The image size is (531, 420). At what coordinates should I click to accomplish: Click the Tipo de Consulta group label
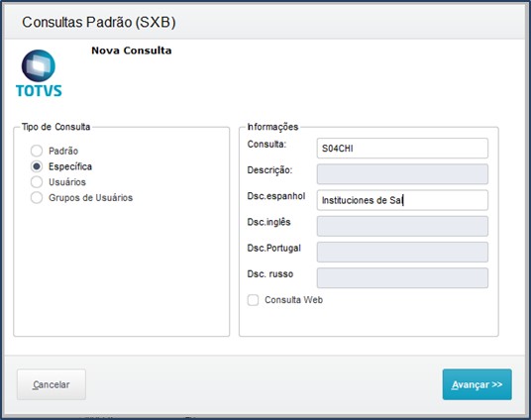pyautogui.click(x=55, y=127)
